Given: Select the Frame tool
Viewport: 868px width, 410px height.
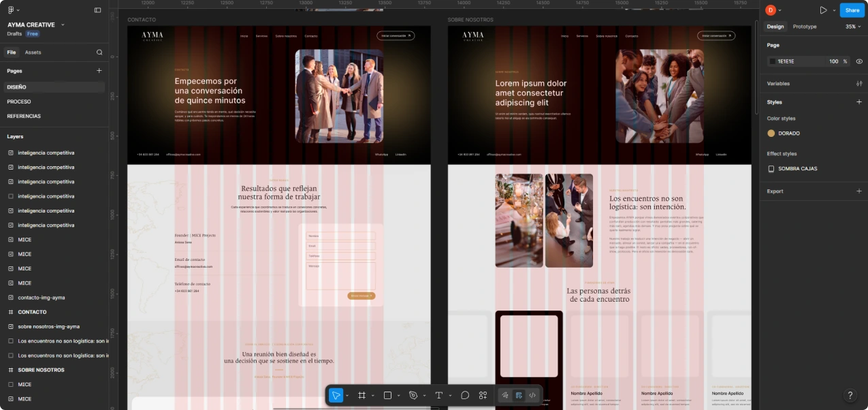Looking at the screenshot, I should coord(362,395).
